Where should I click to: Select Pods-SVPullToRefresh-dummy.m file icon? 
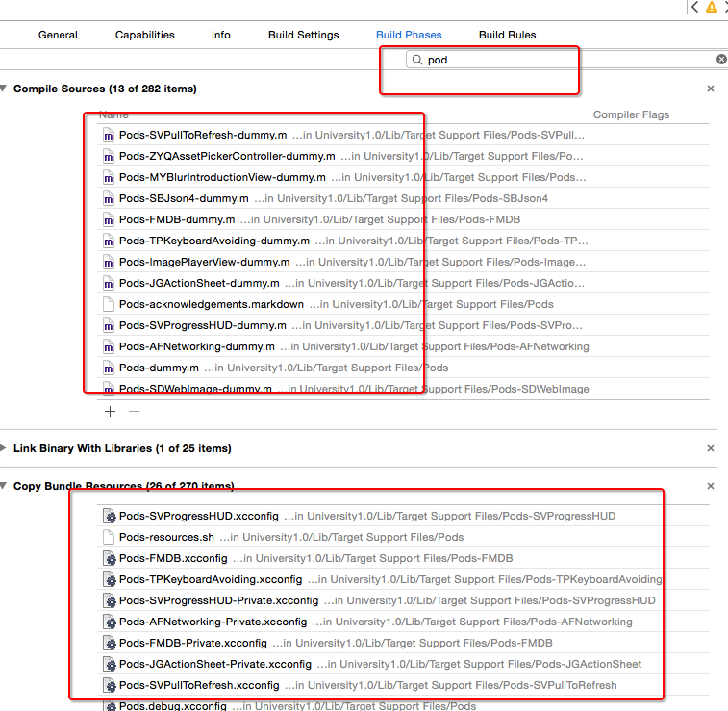tap(108, 135)
